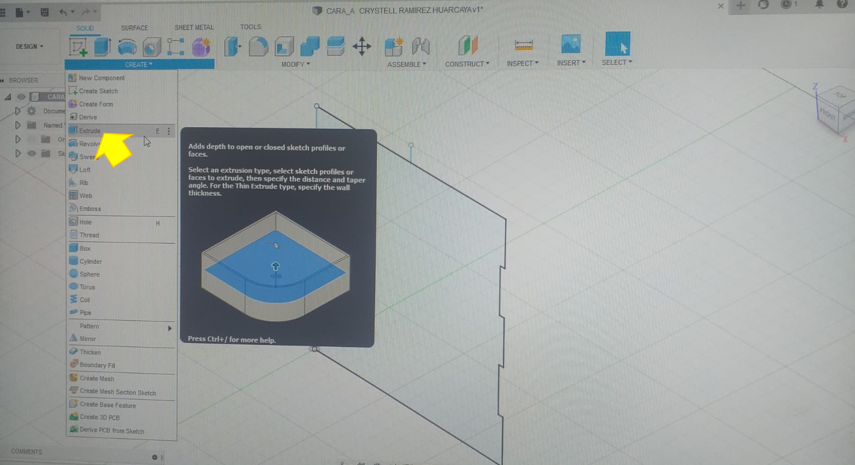Click the extensions icon beside plus
Image resolution: width=855 pixels, height=465 pixels.
[x=763, y=5]
